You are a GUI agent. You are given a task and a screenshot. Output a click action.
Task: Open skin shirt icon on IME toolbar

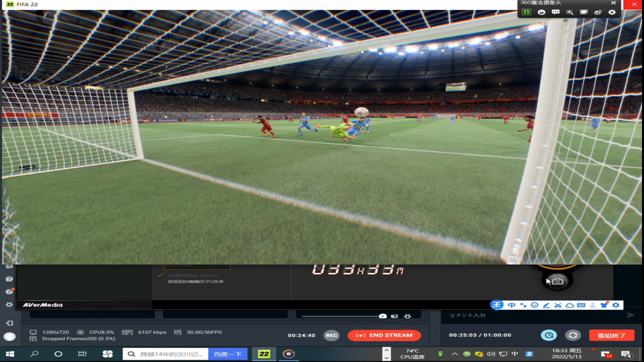point(604,305)
